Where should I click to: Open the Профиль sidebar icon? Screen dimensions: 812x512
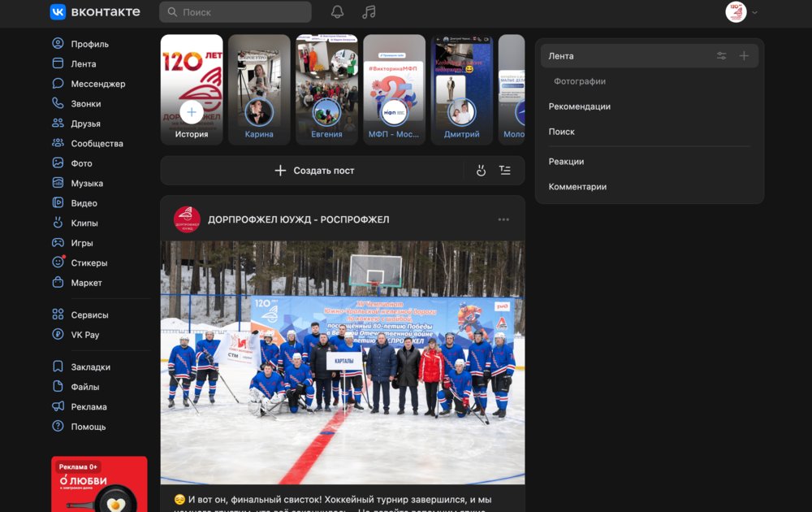coord(58,44)
